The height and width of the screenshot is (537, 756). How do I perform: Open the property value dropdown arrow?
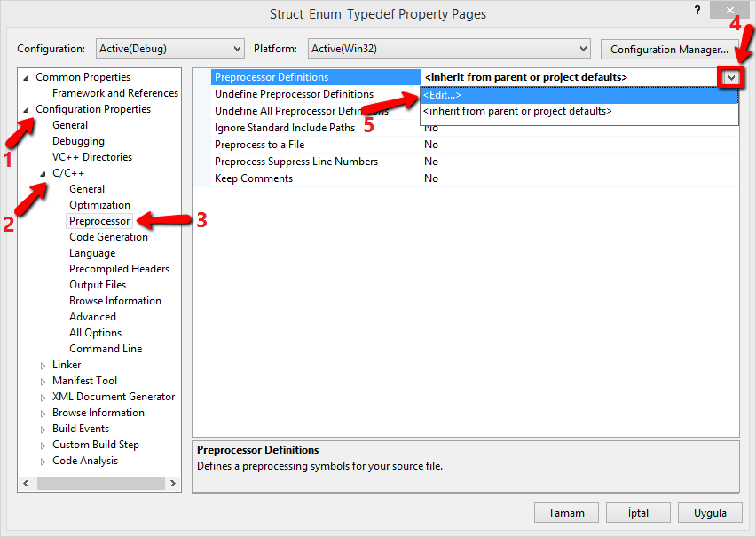[729, 77]
